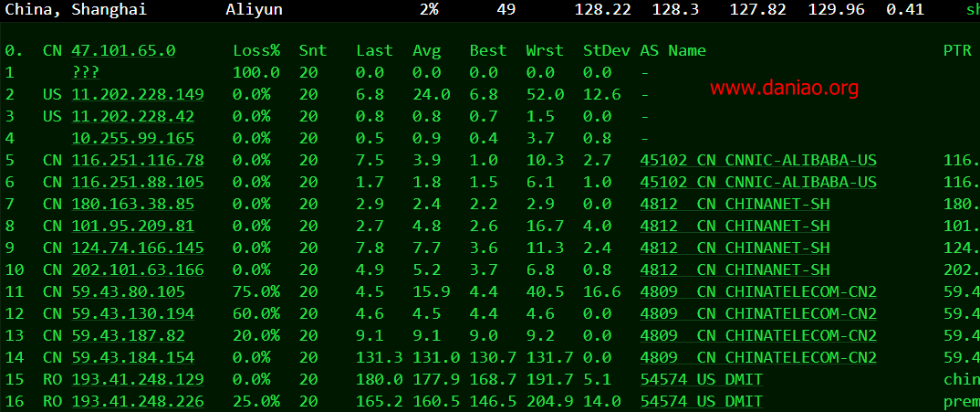Click the Aliyun provider text

[254, 9]
